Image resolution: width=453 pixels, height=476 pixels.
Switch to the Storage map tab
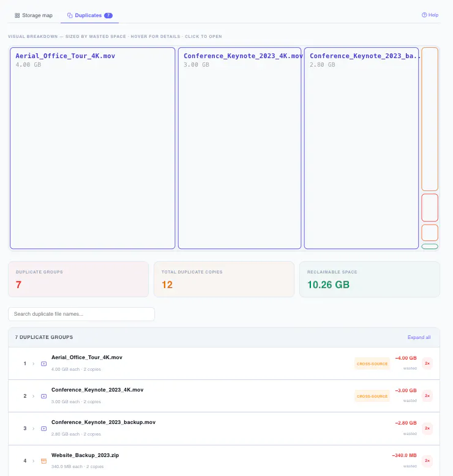point(34,15)
